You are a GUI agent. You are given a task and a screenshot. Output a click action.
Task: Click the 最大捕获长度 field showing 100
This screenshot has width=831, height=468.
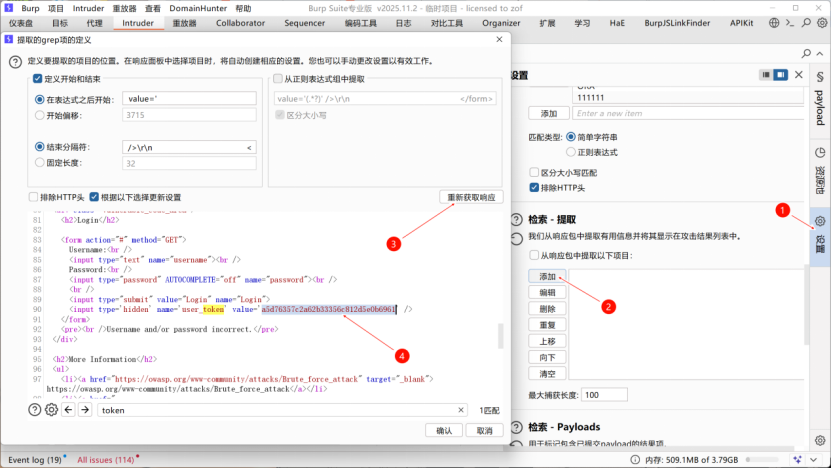(604, 395)
